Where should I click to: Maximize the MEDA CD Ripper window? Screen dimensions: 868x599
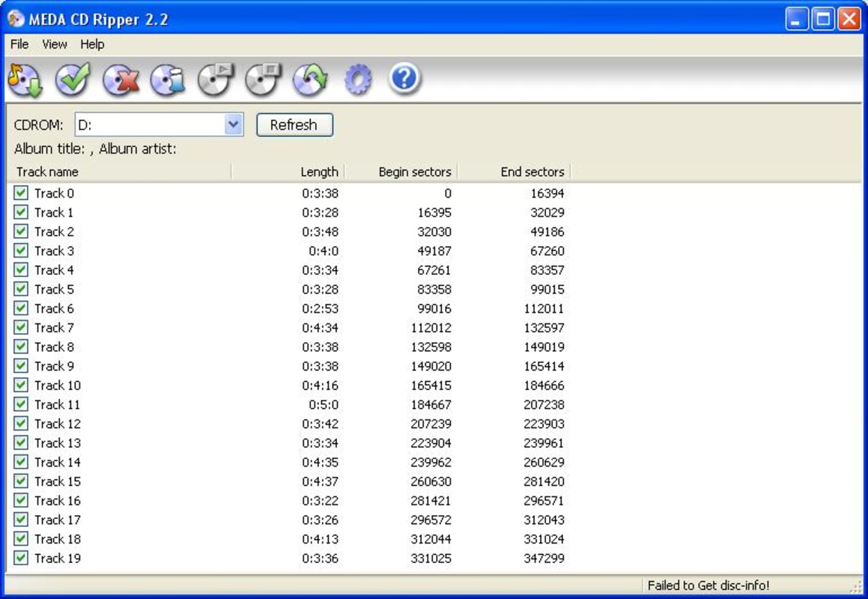pyautogui.click(x=822, y=19)
